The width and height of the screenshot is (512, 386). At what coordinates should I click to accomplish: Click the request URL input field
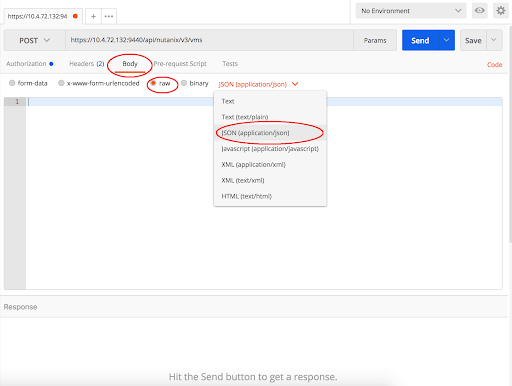(x=209, y=40)
